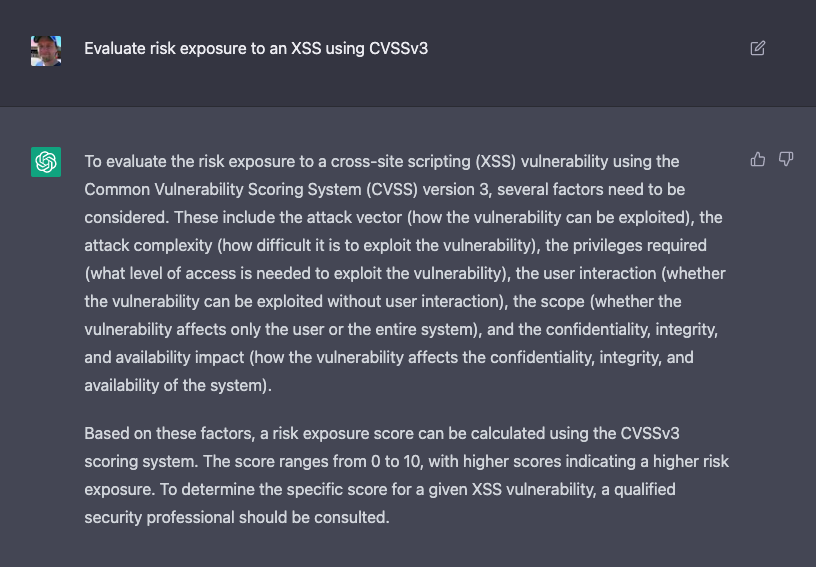Mark the response with thumbs down
The width and height of the screenshot is (816, 567).
click(x=786, y=159)
